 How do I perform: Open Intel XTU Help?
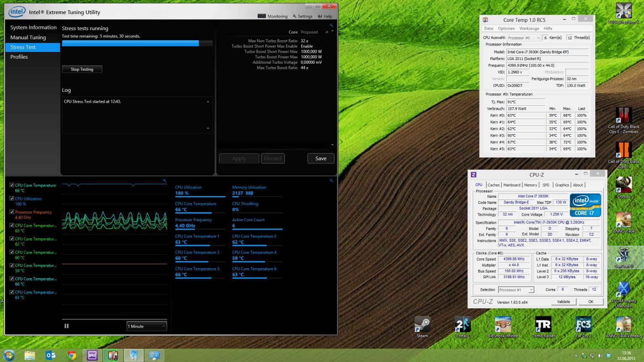pyautogui.click(x=325, y=16)
